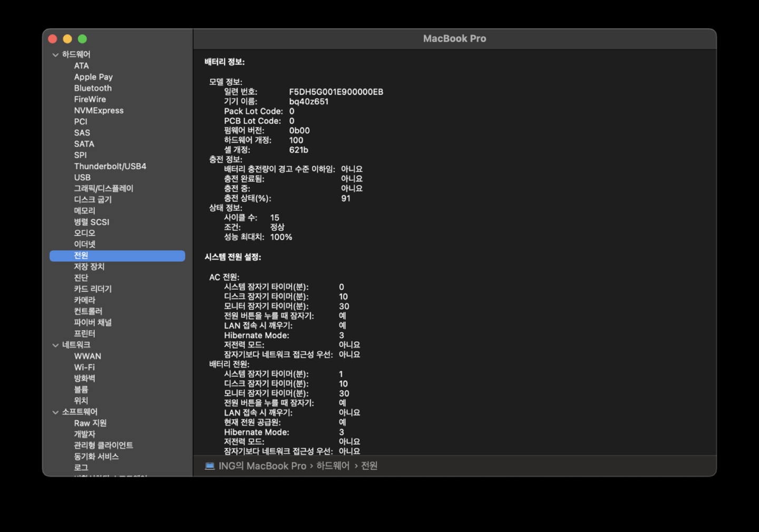The width and height of the screenshot is (759, 532).
Task: Open Thunderbolt/USB4 information
Action: point(110,166)
